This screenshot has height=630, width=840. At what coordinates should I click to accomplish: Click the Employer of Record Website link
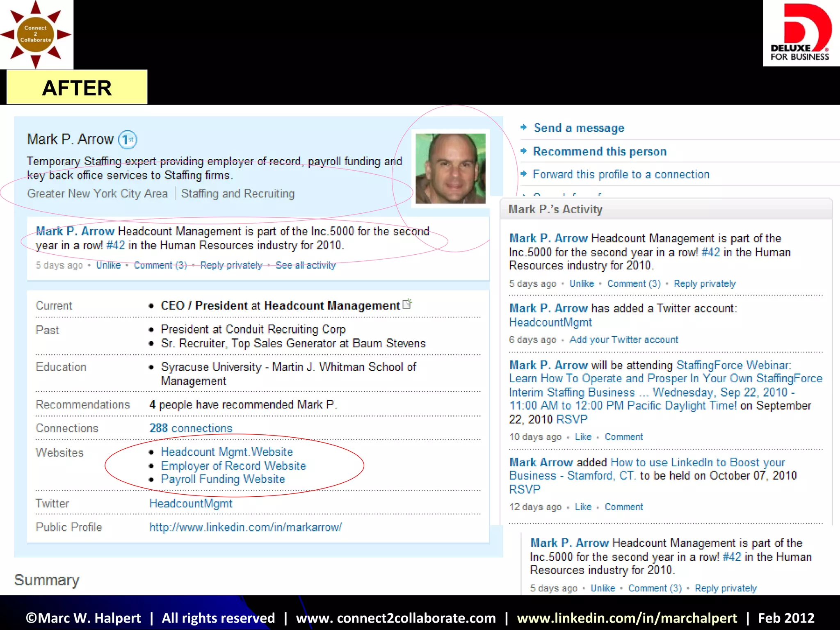coord(233,466)
